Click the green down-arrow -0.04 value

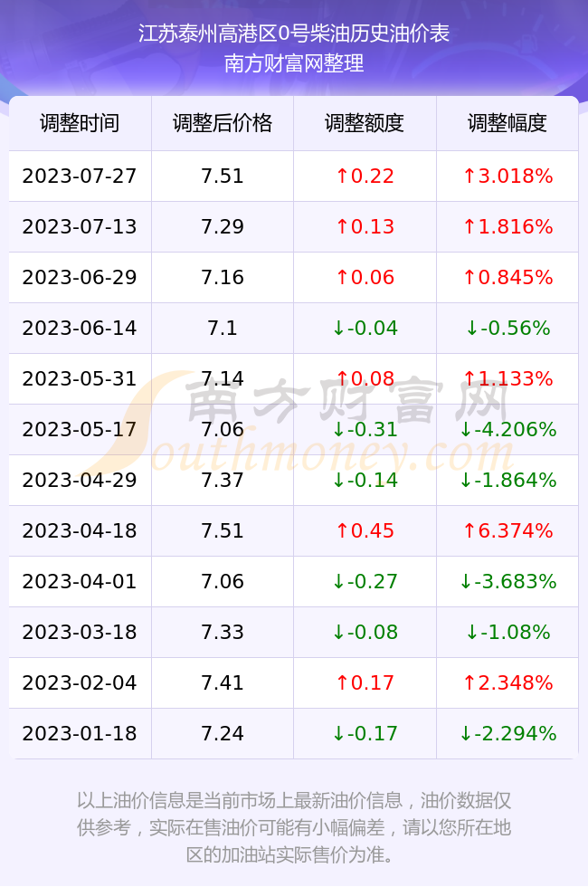click(365, 328)
